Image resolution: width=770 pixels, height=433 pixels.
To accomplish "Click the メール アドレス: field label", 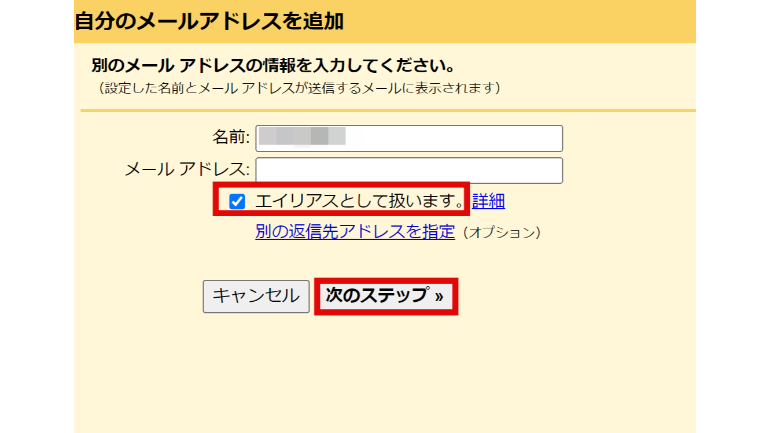I will (x=187, y=171).
